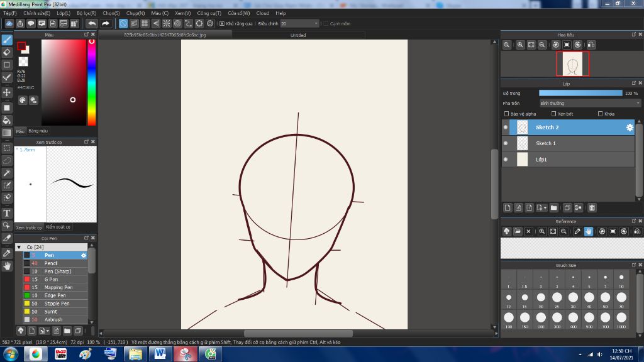Select the Hand tool in the left toolbar

point(7,266)
